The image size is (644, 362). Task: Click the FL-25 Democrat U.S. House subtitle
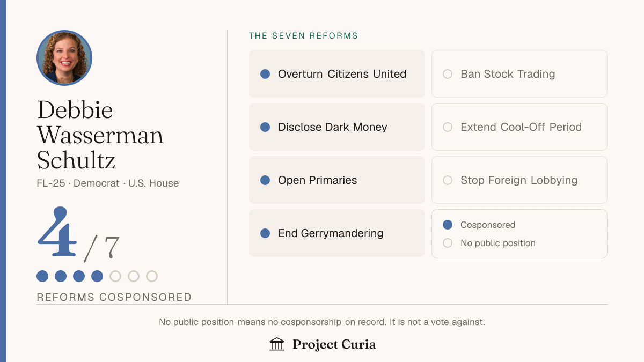(x=108, y=183)
